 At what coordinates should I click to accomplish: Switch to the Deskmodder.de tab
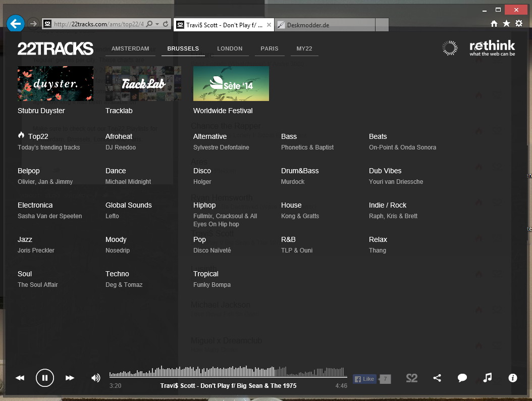pos(325,25)
